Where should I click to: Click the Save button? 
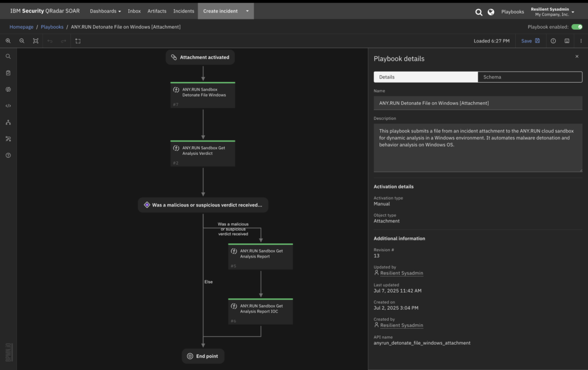(x=530, y=41)
